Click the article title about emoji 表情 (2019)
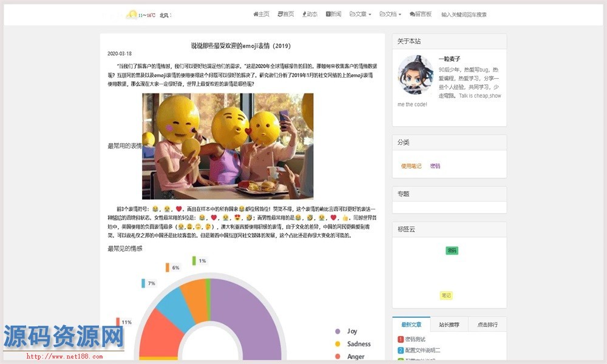 241,45
